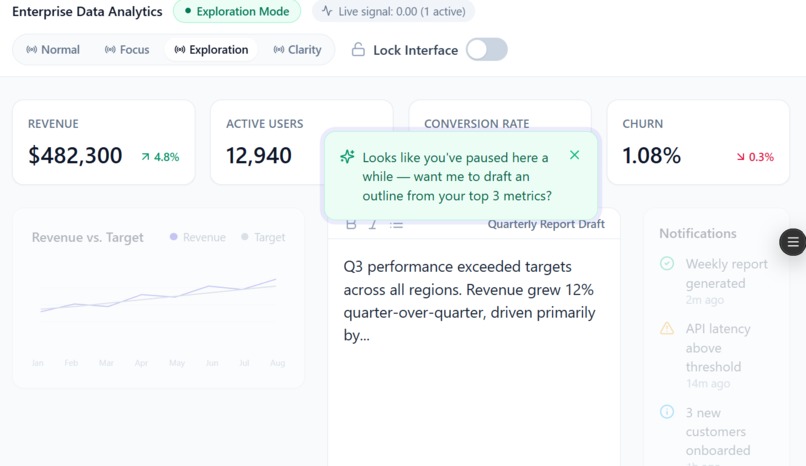Click the draft outline suggestion text
Viewport: 806px width, 466px height.
(x=457, y=176)
